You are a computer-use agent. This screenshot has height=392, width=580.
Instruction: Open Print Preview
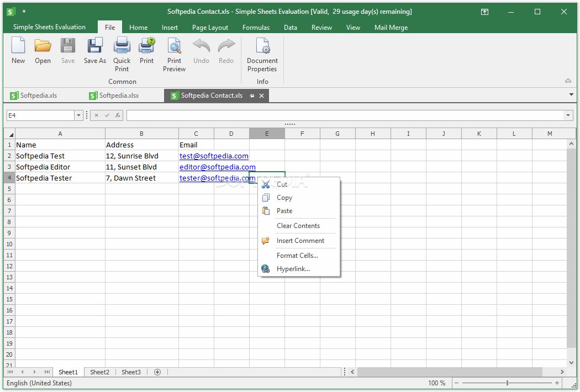pos(174,54)
